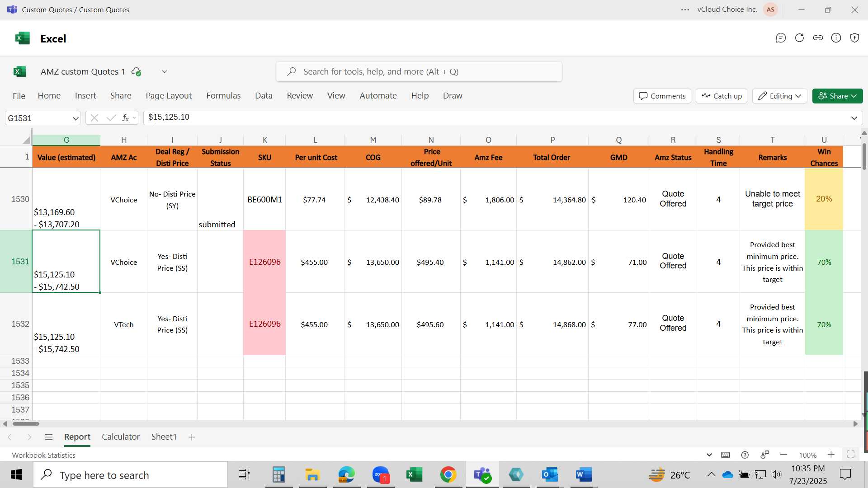Viewport: 868px width, 488px height.
Task: Open the more options ellipsis in title bar
Action: (685, 9)
